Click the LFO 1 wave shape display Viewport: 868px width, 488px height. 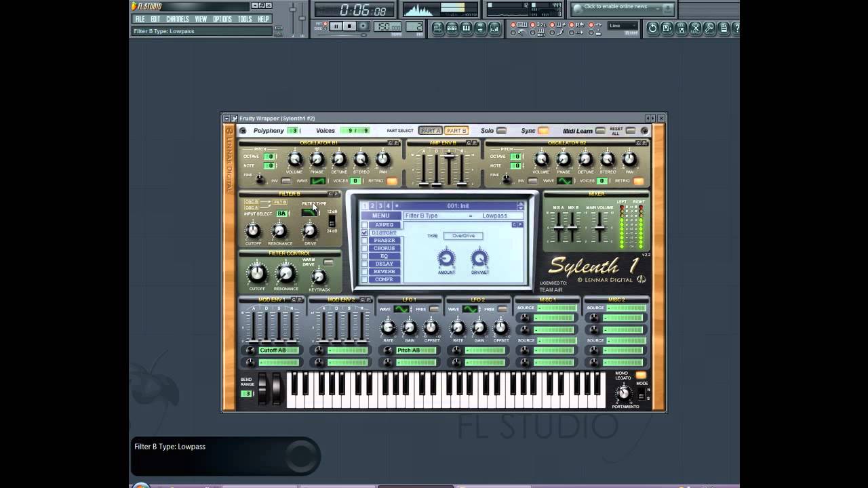[x=401, y=309]
